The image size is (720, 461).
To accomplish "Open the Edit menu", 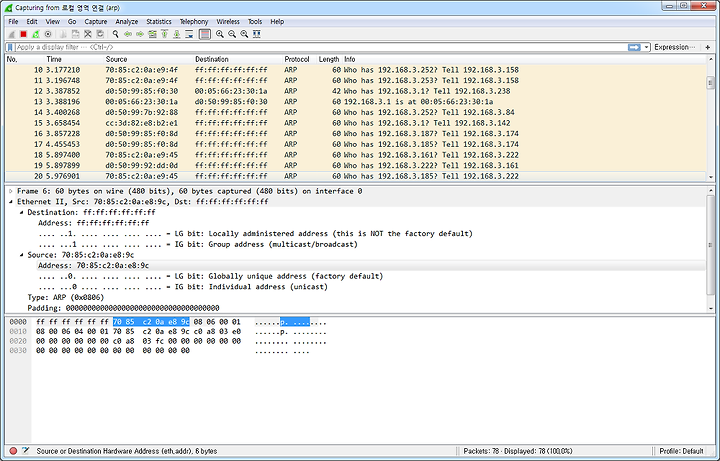I will coord(32,22).
